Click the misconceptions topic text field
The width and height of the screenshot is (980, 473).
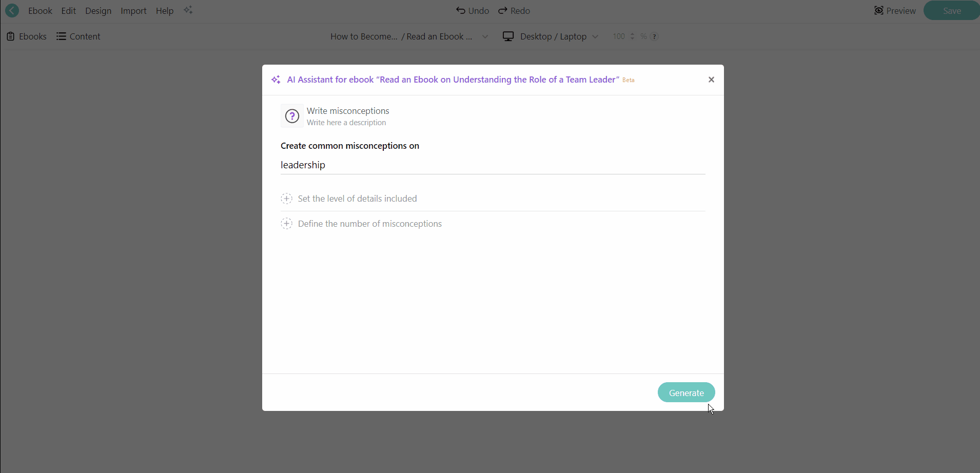click(493, 165)
